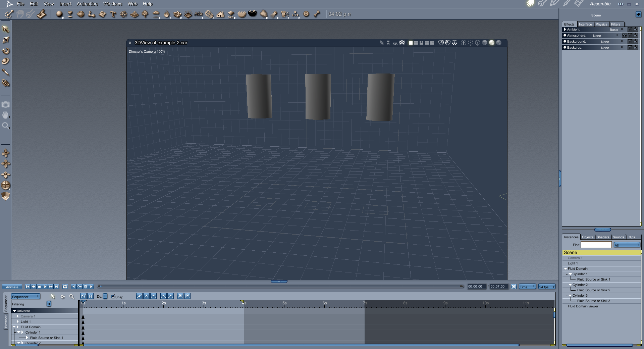The image size is (644, 349).
Task: Select the Eyedropper tool in left toolbar
Action: (5, 72)
